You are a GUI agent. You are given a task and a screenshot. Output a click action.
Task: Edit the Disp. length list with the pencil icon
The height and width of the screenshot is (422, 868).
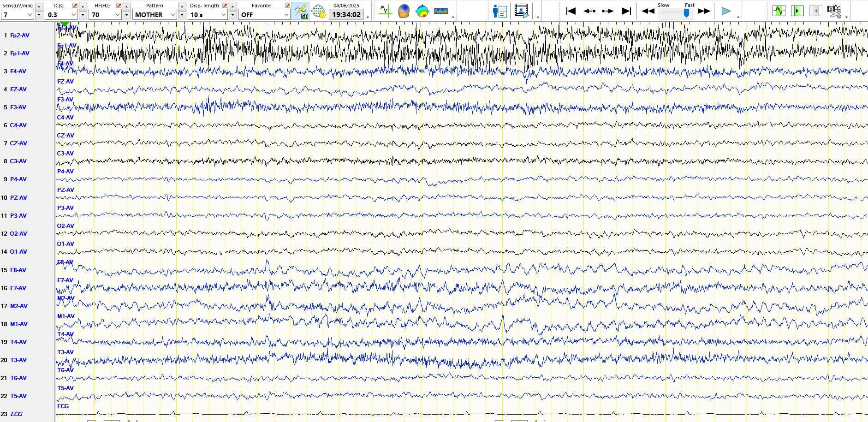pyautogui.click(x=225, y=6)
